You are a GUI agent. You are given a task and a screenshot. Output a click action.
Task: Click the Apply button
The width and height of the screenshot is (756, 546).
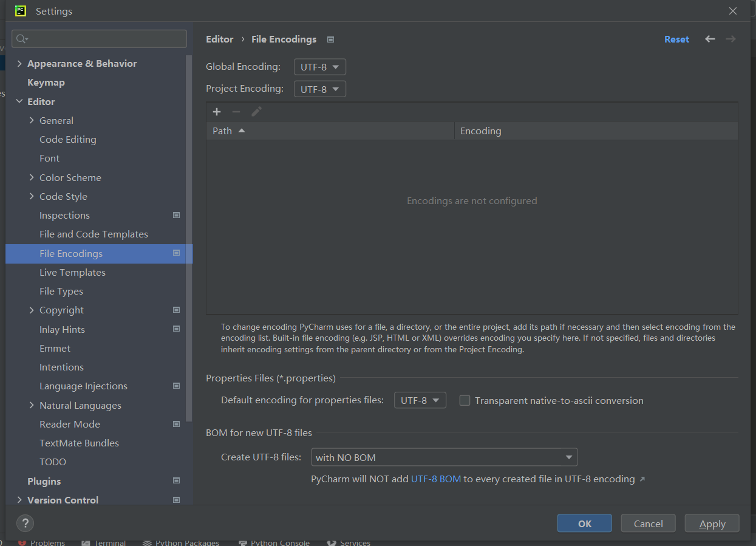coord(712,524)
